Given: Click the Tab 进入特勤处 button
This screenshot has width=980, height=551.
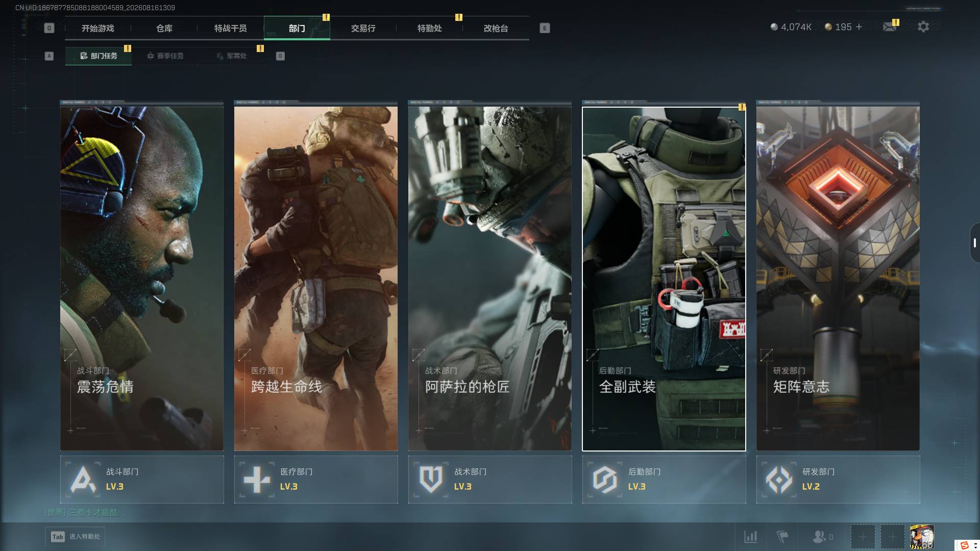Looking at the screenshot, I should (x=76, y=537).
